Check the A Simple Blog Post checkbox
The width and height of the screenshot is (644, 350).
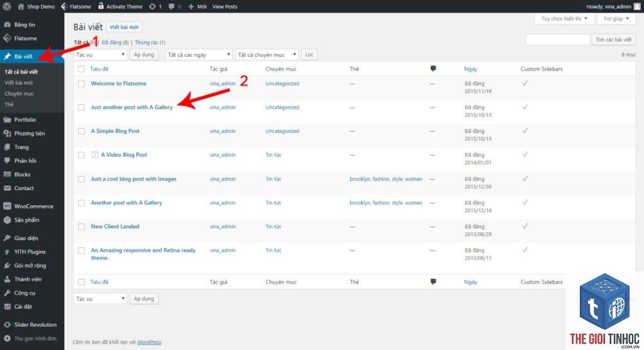[81, 131]
